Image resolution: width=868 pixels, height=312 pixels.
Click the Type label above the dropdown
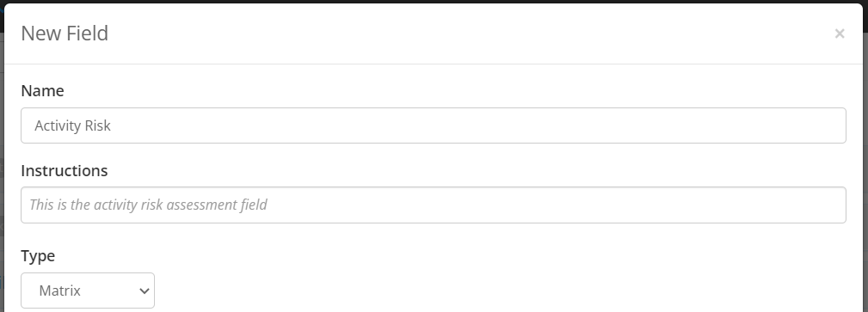38,256
